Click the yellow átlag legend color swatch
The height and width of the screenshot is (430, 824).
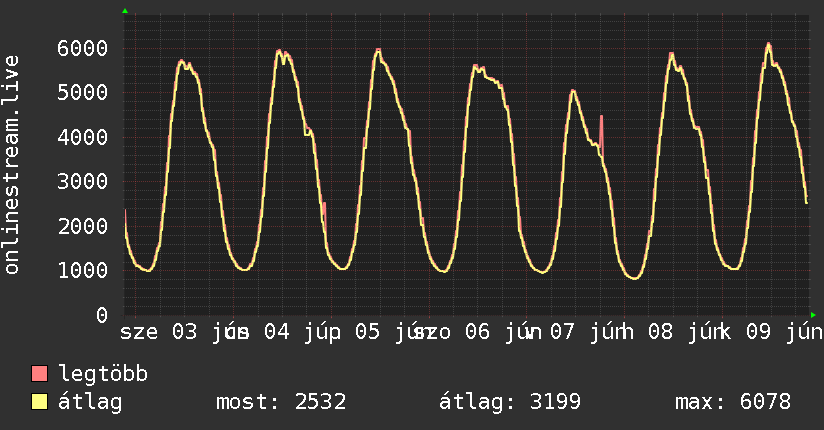(x=39, y=402)
